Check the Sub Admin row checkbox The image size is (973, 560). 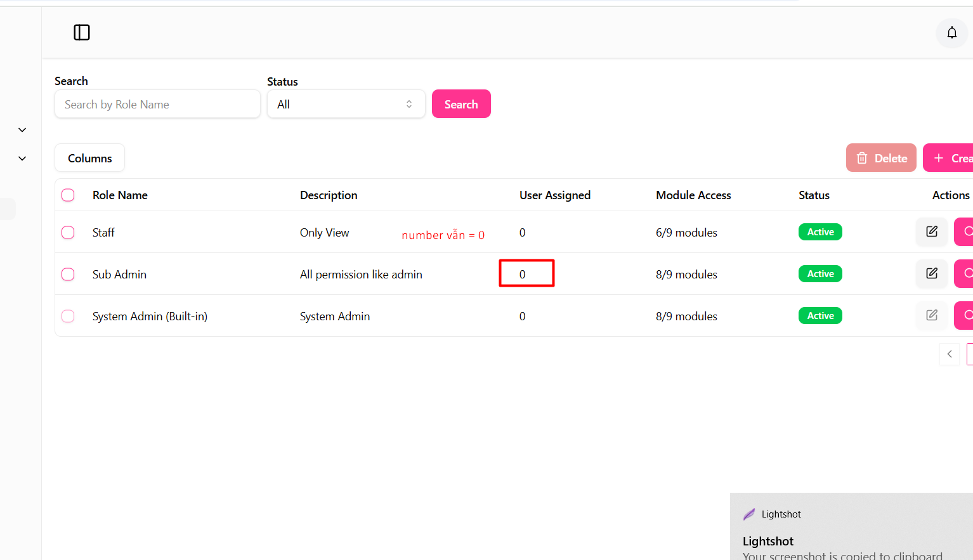pyautogui.click(x=68, y=275)
